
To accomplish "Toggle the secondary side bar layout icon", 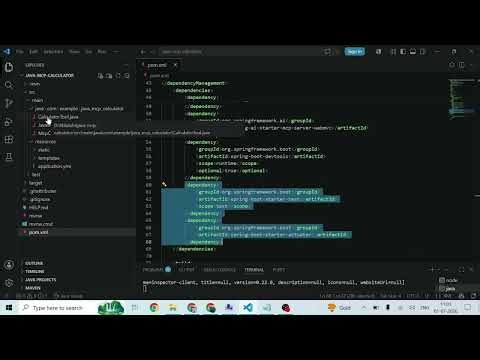I will click(422, 52).
